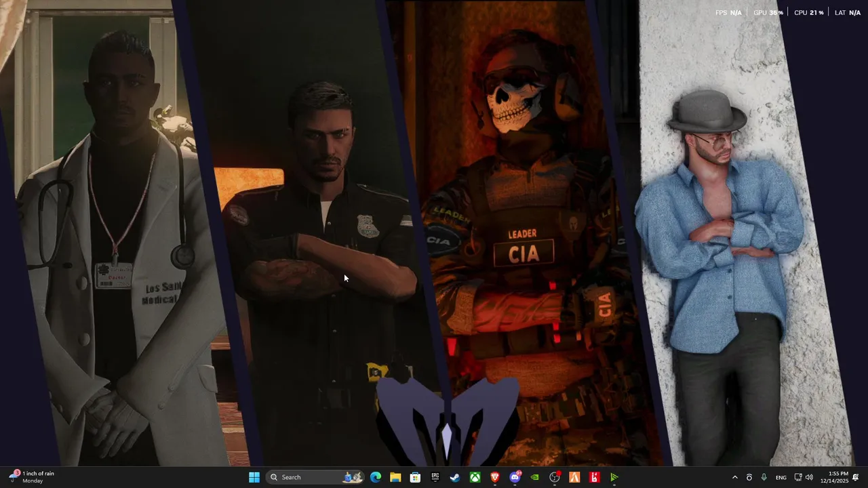This screenshot has height=488, width=868.
Task: Open the NVIDIA app from the taskbar
Action: click(x=535, y=477)
